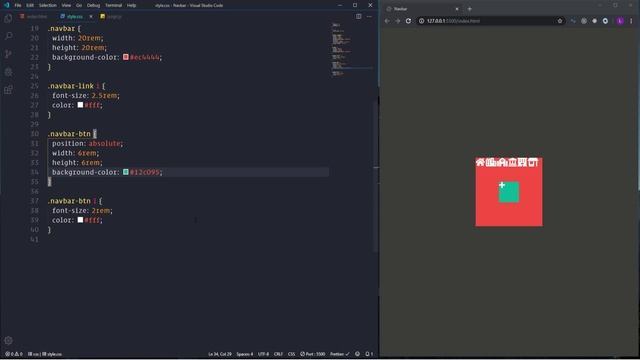Open Source Control view in activity bar
Image resolution: width=640 pixels, height=360 pixels.
pyautogui.click(x=8, y=54)
